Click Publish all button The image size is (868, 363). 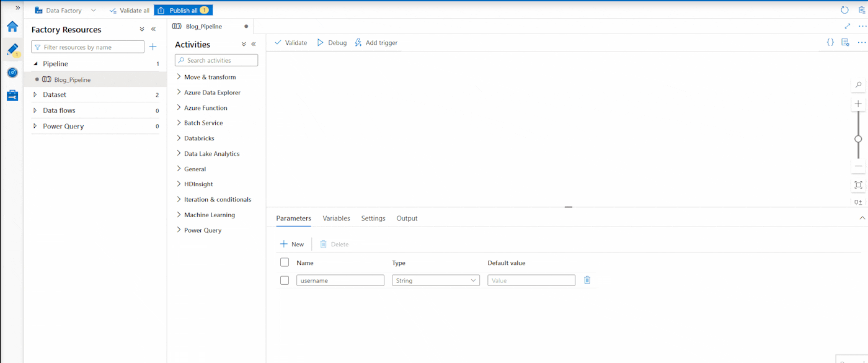[184, 11]
